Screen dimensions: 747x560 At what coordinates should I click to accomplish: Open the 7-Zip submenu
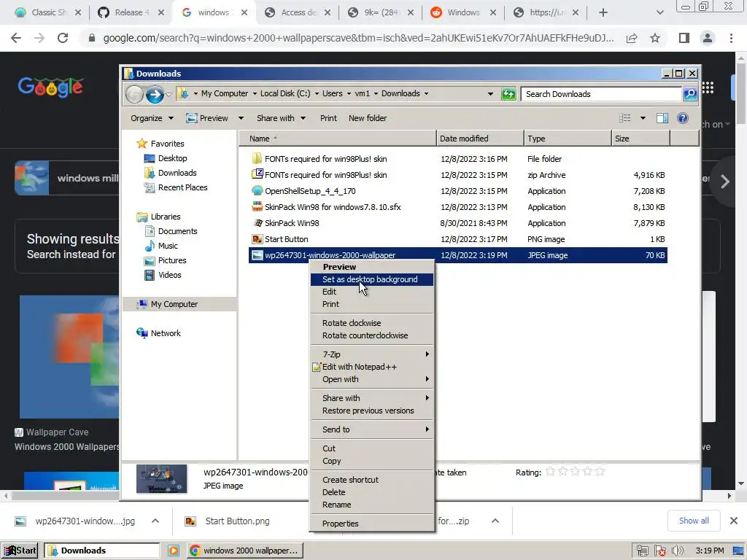371,354
